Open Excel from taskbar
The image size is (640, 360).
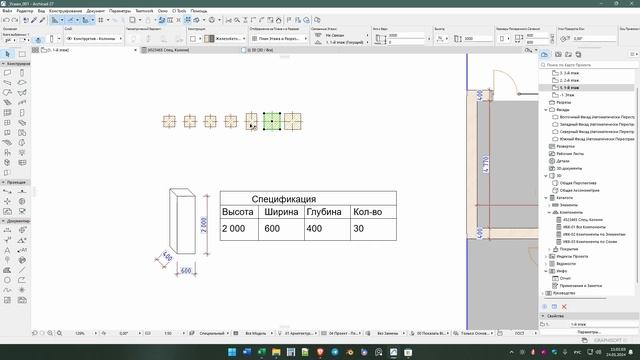tap(262, 352)
